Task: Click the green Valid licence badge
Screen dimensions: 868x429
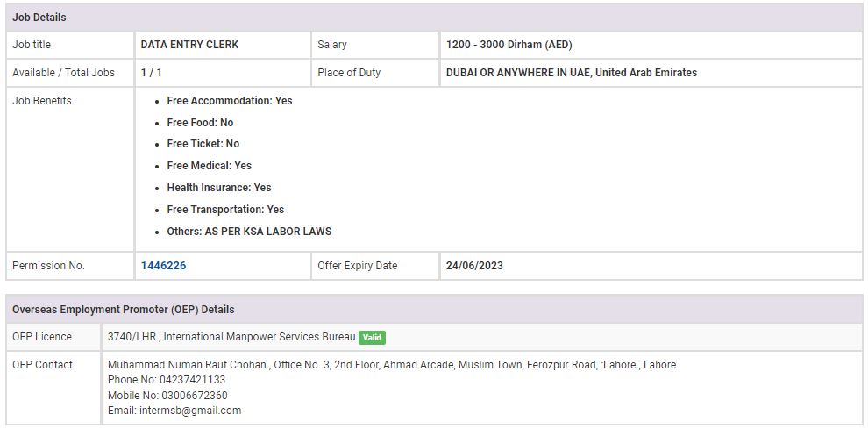Action: pos(372,338)
